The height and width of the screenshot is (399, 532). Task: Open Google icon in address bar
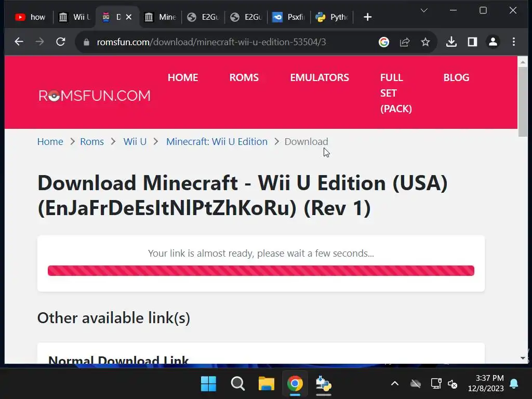click(384, 42)
